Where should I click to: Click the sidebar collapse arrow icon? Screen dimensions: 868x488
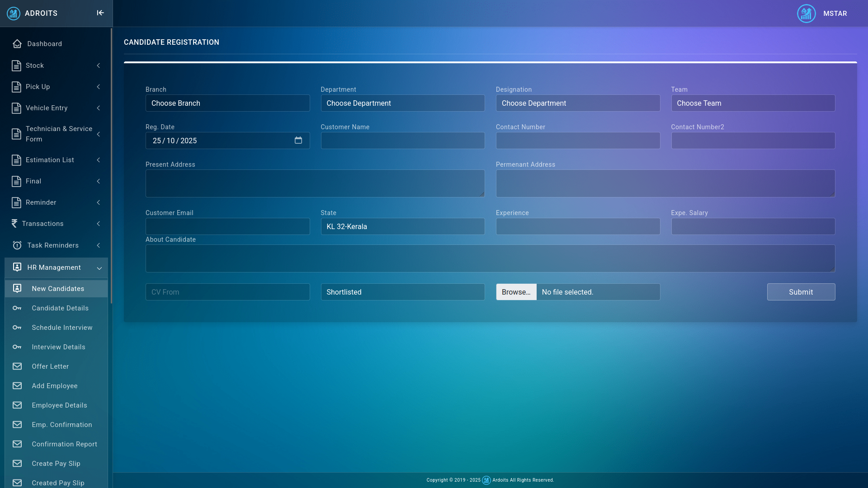coord(100,13)
